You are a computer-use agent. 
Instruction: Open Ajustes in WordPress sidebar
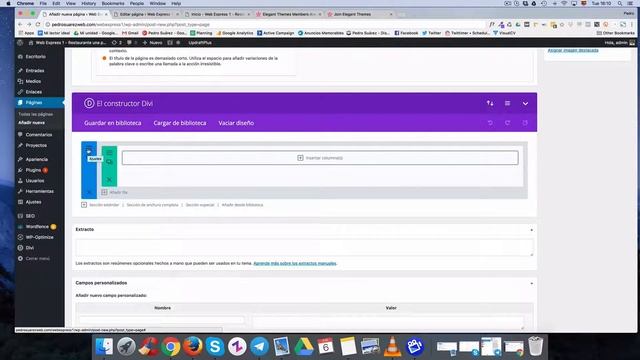(33, 202)
